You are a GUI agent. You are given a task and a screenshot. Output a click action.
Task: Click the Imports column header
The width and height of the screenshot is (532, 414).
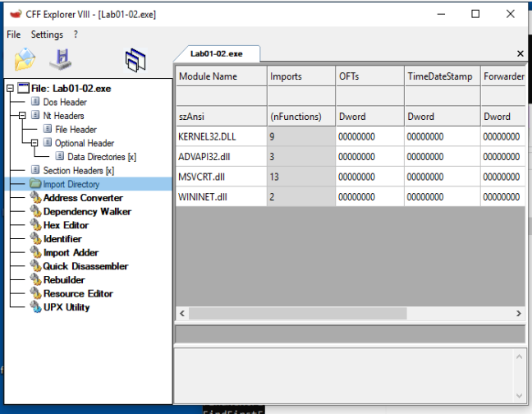[x=301, y=76]
